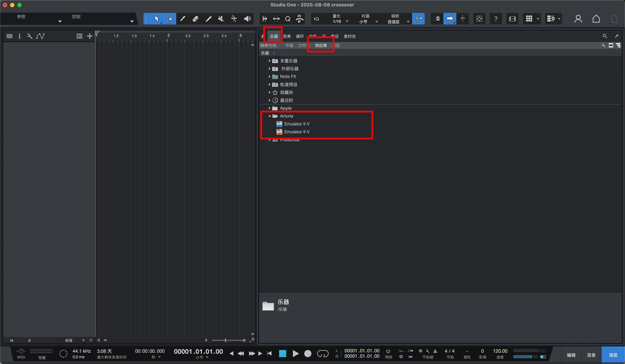Open the help question mark
This screenshot has height=364, width=625.
tap(495, 19)
